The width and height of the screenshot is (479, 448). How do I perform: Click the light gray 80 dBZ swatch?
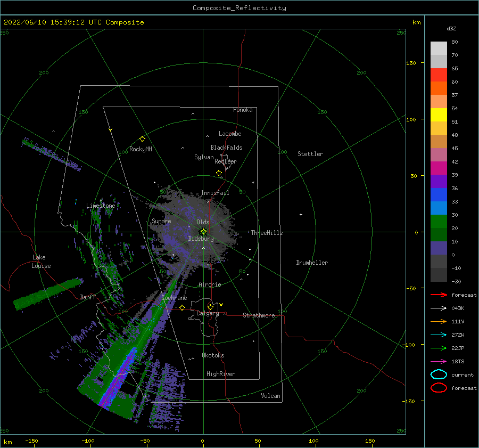pyautogui.click(x=439, y=48)
